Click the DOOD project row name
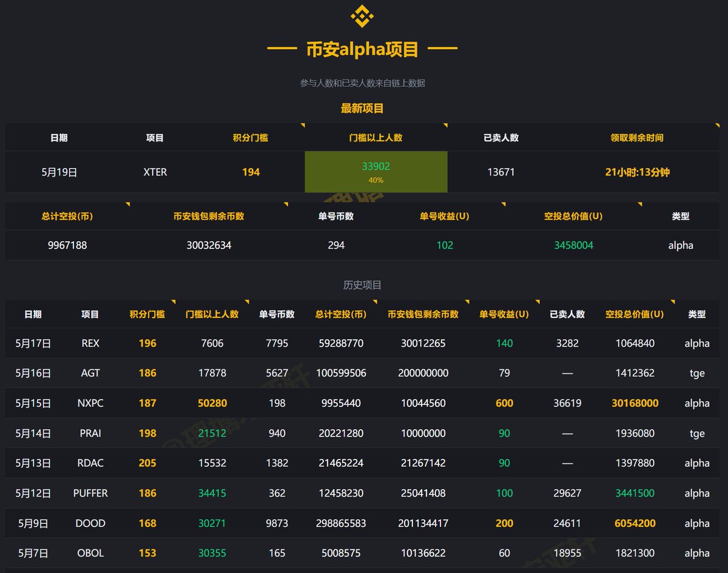Screen dimensions: 728x573 [x=90, y=523]
